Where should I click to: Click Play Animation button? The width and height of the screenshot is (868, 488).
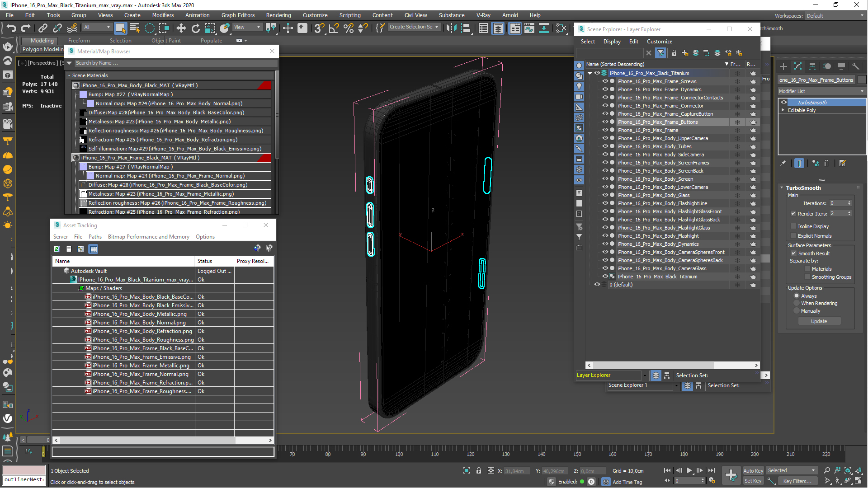coord(689,471)
